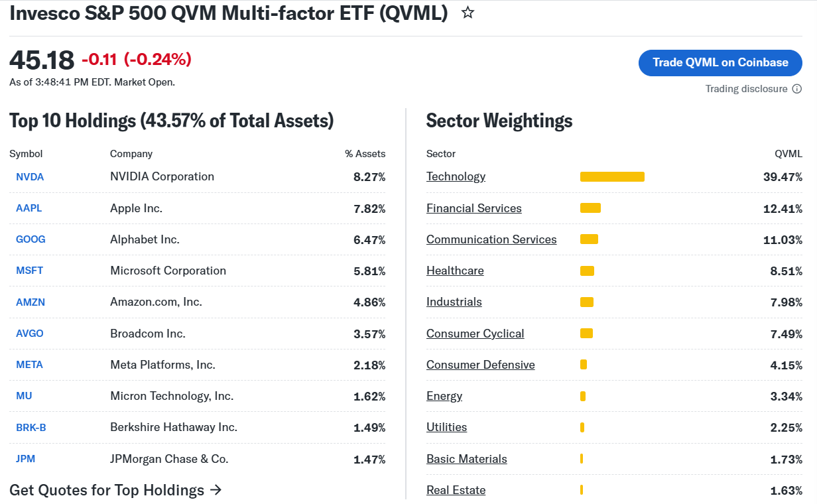Follow the arrow beside Get Quotes for Top Holdings
This screenshot has height=504, width=817.
click(215, 490)
